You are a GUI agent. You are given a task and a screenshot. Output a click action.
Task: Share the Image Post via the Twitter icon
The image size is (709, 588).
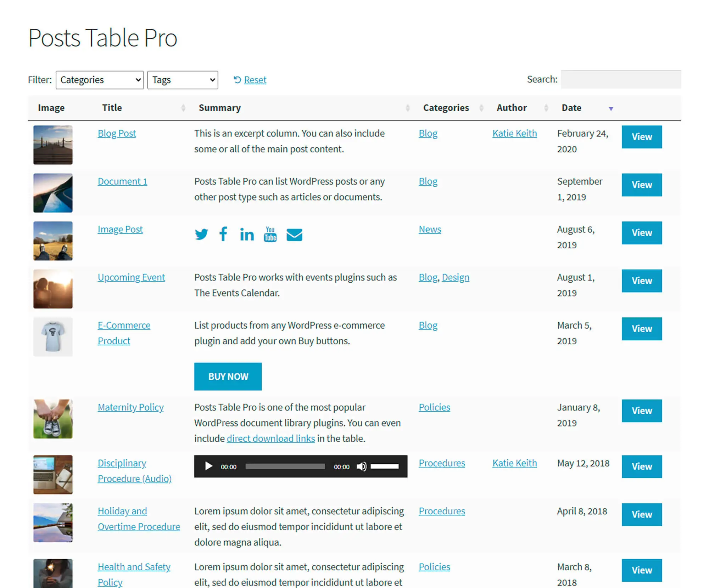(x=202, y=234)
